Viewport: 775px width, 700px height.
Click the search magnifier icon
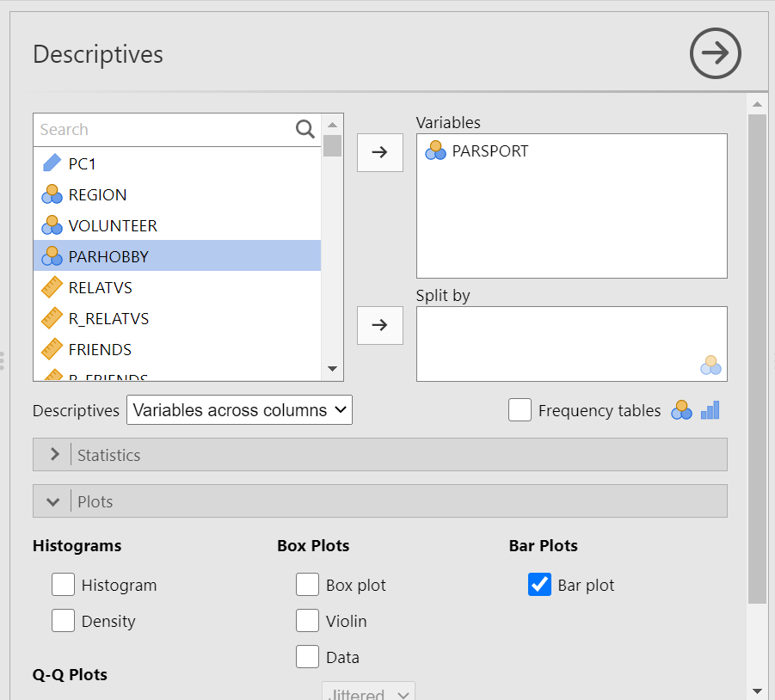pos(305,130)
